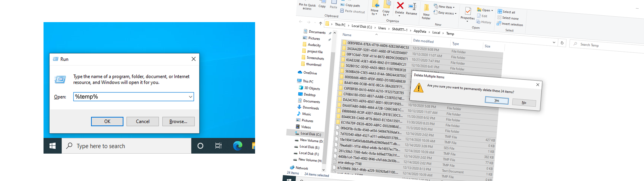Click Select none in the ribbon
The image size is (644, 181).
coord(508,18)
